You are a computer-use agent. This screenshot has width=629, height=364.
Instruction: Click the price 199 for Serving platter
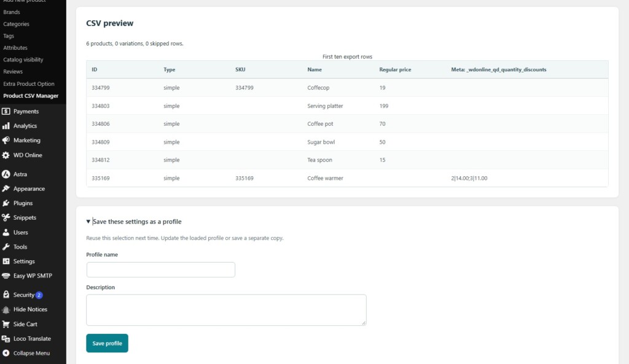pyautogui.click(x=384, y=106)
